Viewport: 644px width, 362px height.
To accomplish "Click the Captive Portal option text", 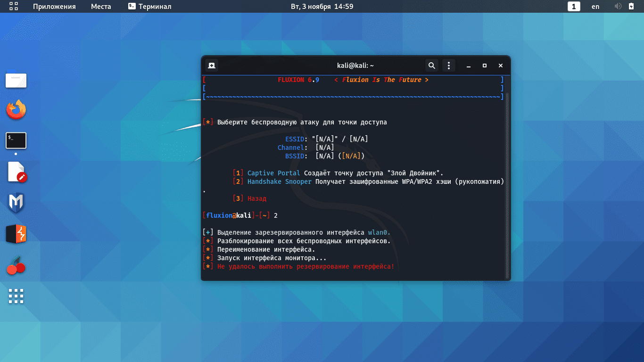I will coord(273,173).
